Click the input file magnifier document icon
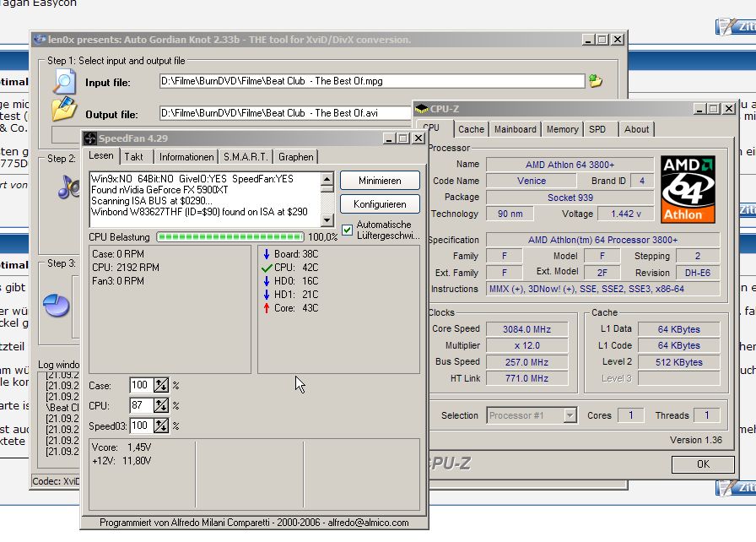 point(64,81)
